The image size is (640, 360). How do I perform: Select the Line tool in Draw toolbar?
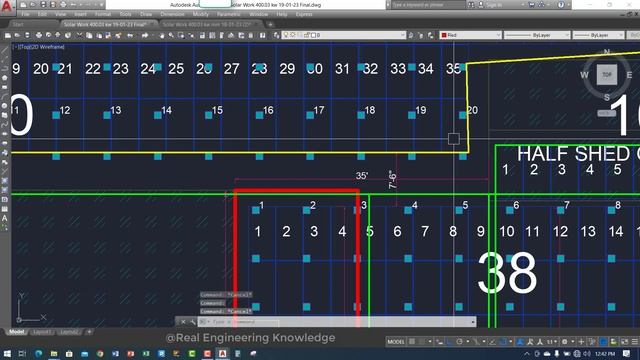(4, 50)
